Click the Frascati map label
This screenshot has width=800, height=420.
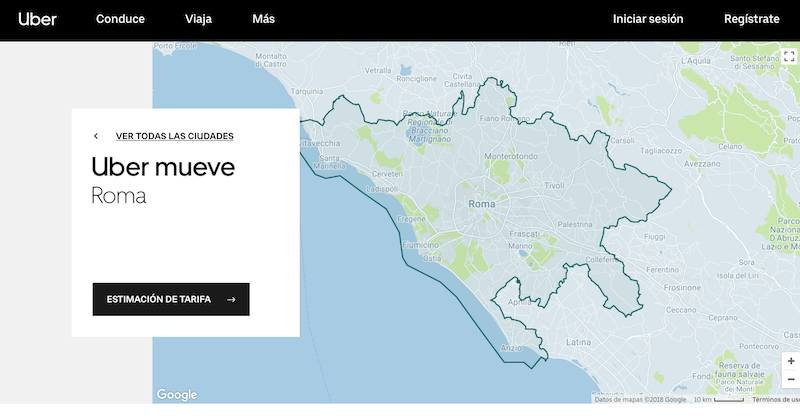(x=524, y=234)
